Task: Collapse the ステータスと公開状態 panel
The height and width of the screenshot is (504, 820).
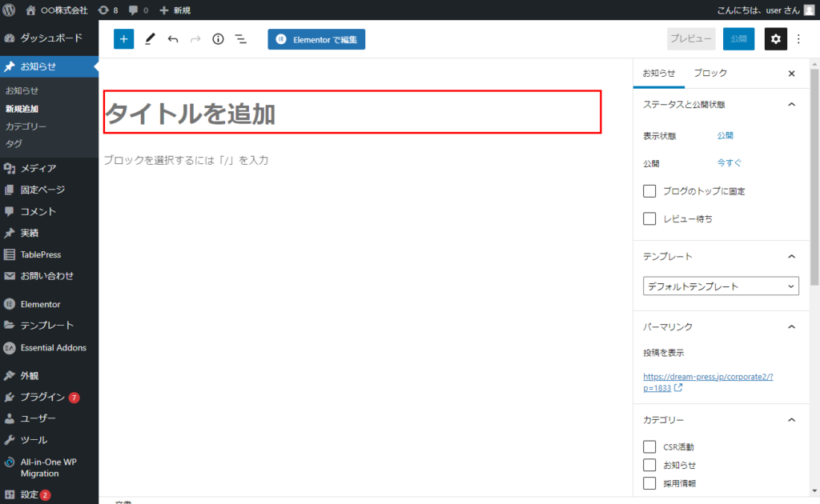Action: (x=791, y=104)
